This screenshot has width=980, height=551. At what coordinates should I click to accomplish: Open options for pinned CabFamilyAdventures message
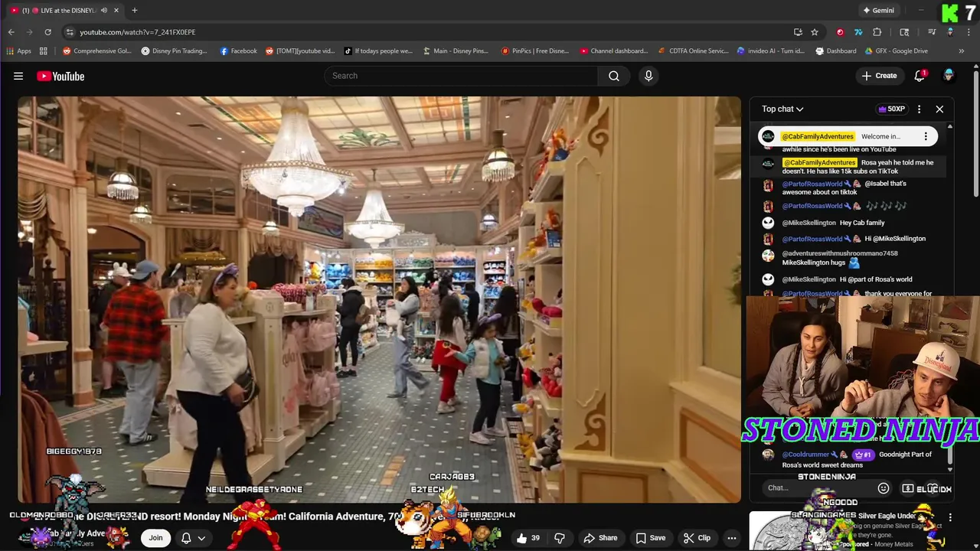[926, 136]
